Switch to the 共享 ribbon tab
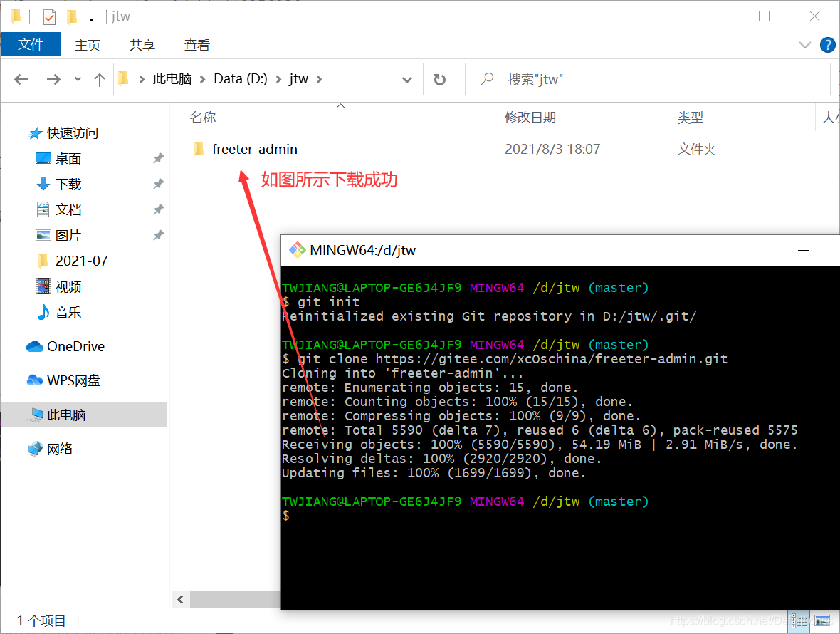Viewport: 840px width, 634px height. tap(142, 45)
